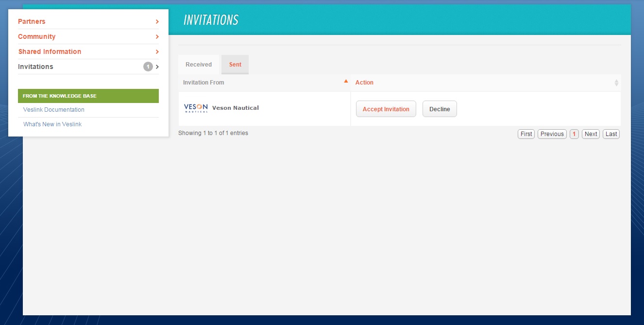Expand the Community menu chevron
This screenshot has width=644, height=325.
(x=156, y=36)
